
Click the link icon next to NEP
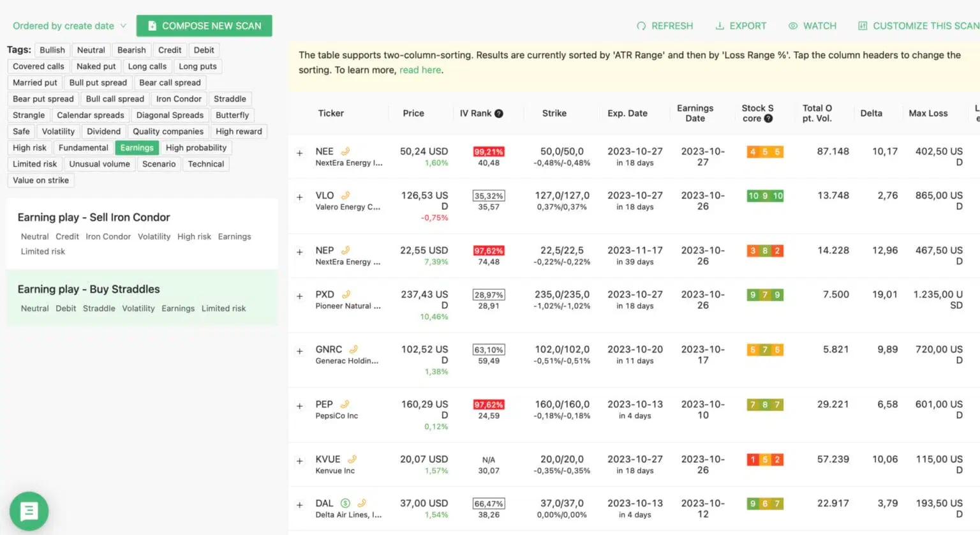346,250
